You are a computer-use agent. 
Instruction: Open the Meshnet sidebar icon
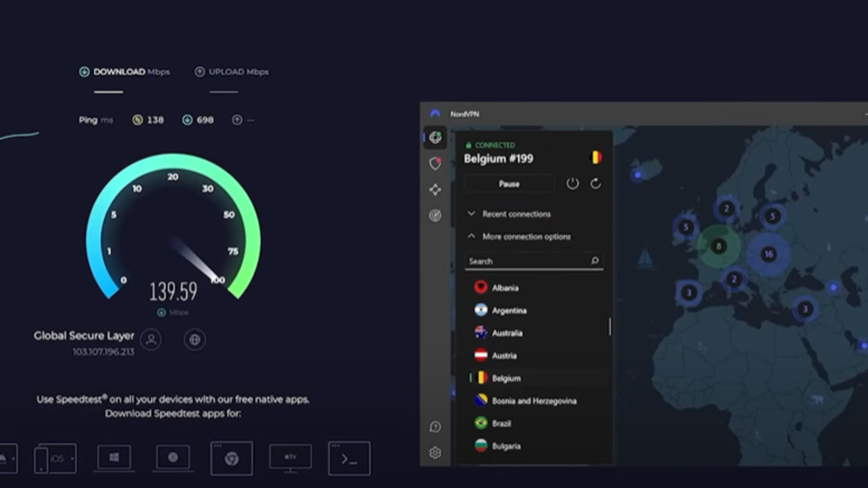[x=435, y=189]
